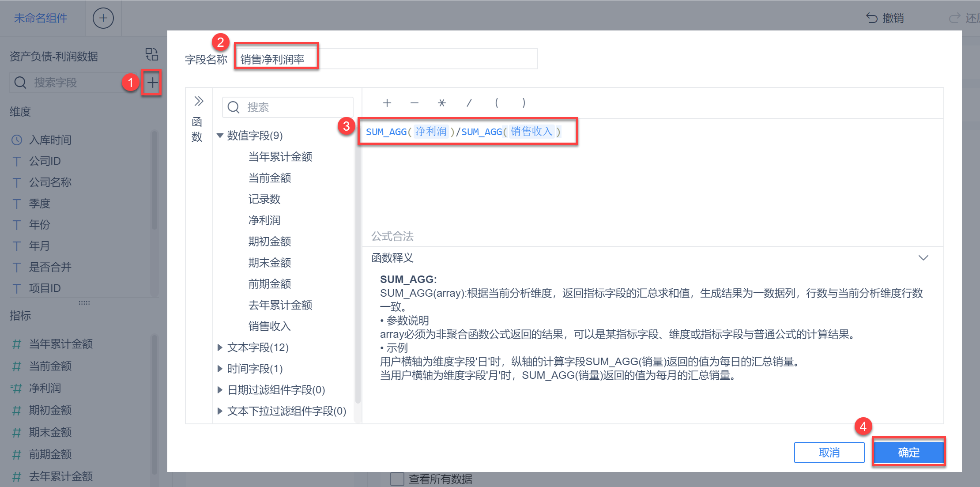Collapse the function panel with the double-arrow icon
This screenshot has height=487, width=980.
[199, 101]
